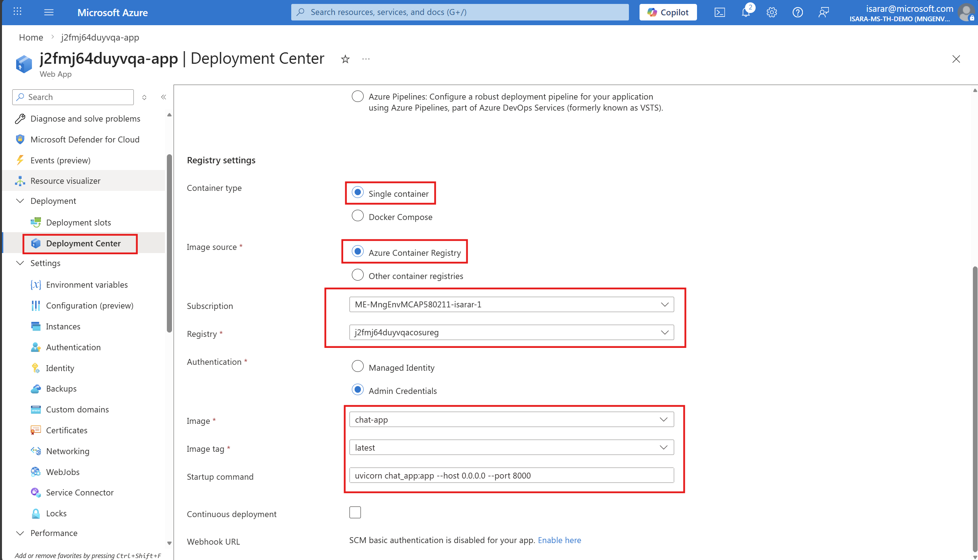Click the Environment variables icon

click(x=36, y=285)
